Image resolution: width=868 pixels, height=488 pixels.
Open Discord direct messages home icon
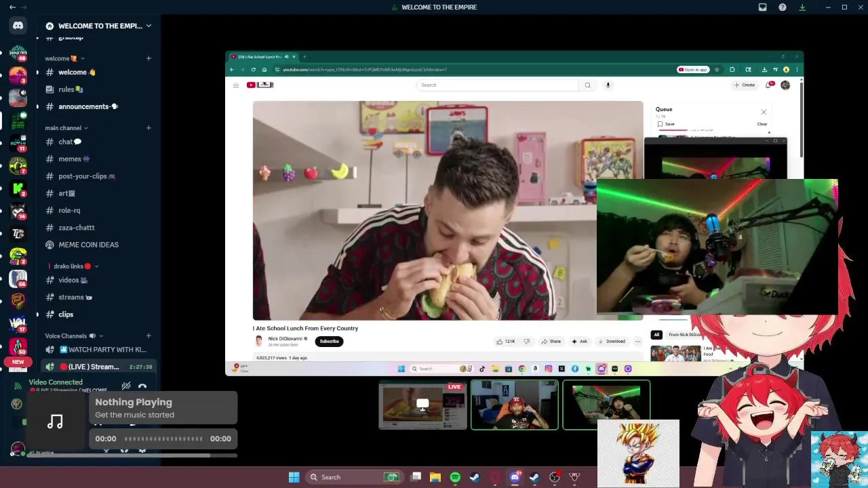point(18,26)
